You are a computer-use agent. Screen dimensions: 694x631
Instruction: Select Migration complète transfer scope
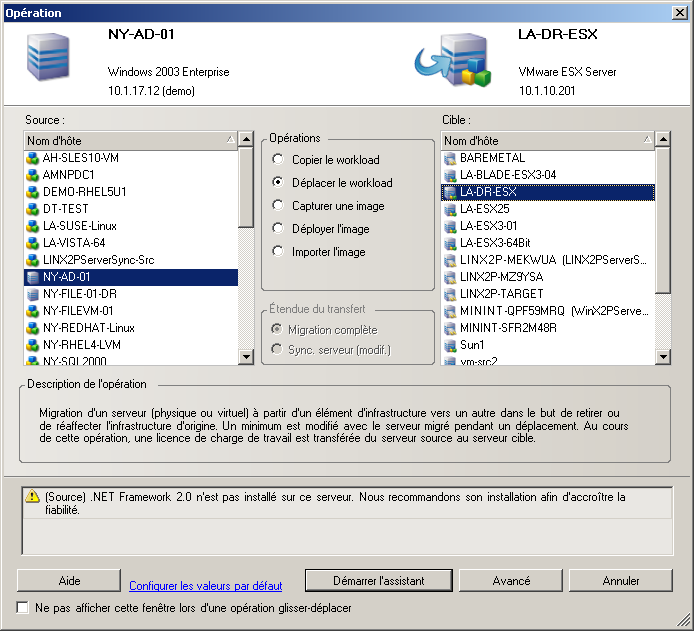click(x=324, y=330)
